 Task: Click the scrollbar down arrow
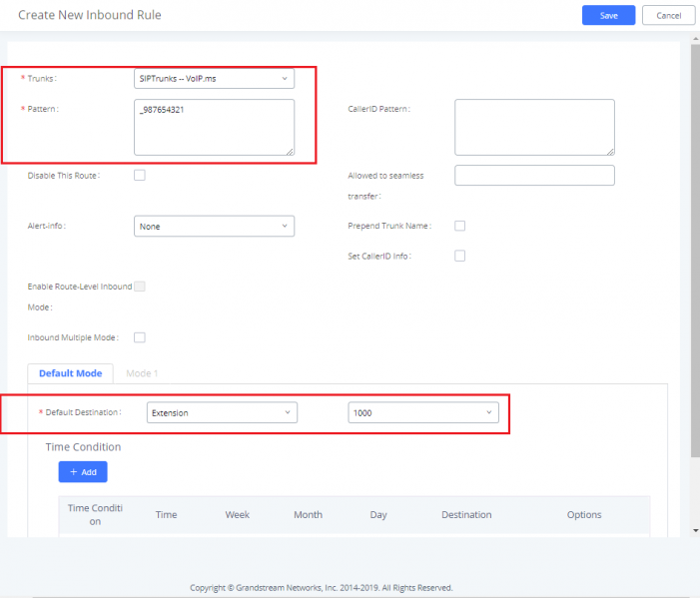click(696, 531)
